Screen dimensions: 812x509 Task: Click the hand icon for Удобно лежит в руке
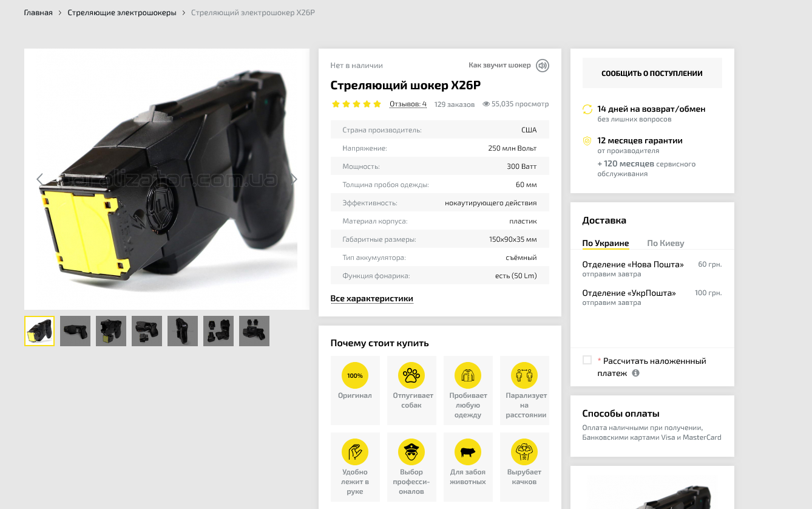pyautogui.click(x=355, y=452)
